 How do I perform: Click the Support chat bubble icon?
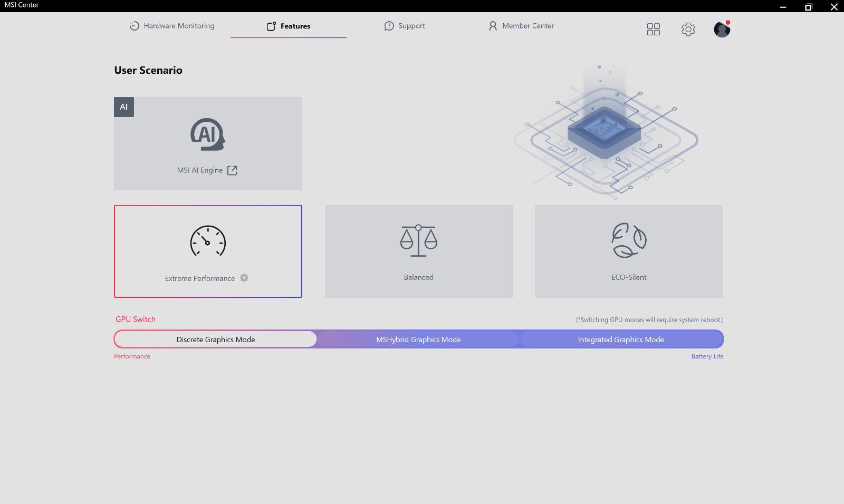point(389,26)
